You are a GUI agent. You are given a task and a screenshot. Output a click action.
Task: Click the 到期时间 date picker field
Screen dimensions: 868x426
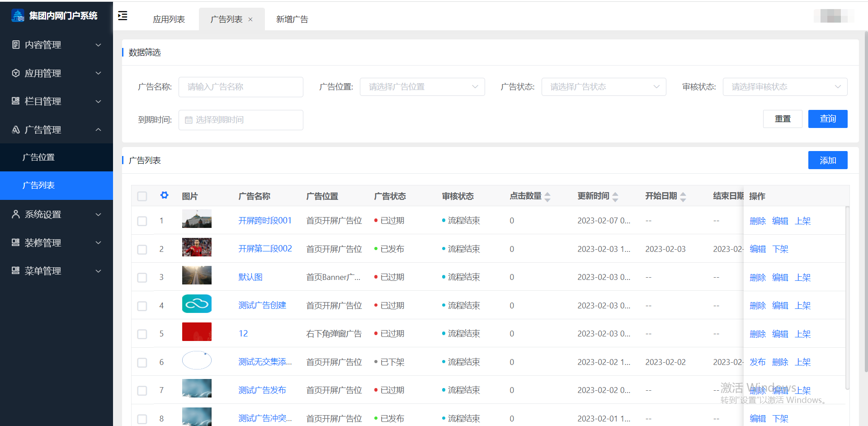[x=241, y=120]
